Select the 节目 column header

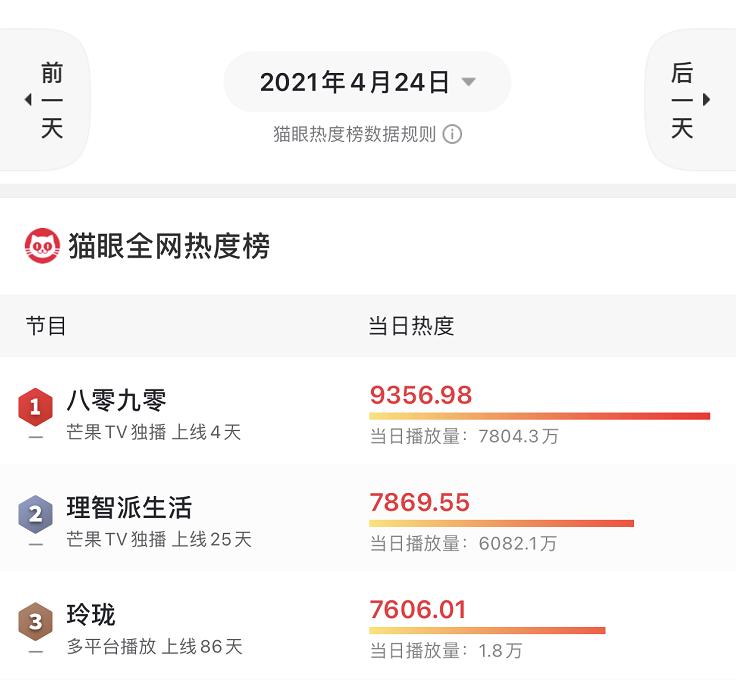(x=46, y=326)
